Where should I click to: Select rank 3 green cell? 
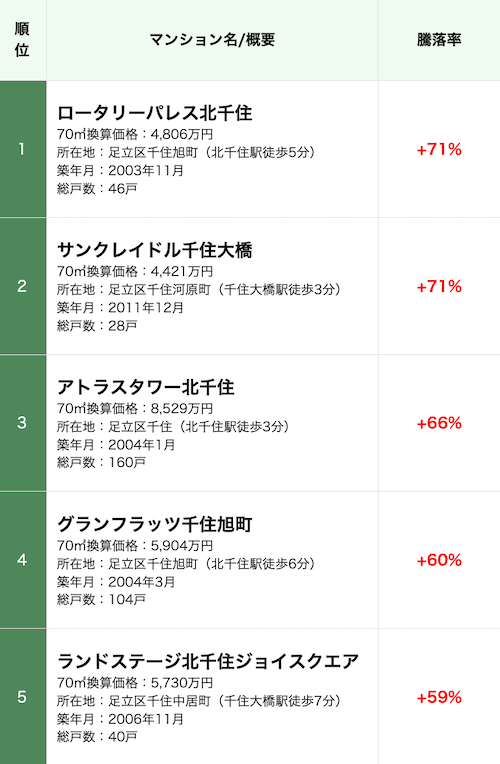click(23, 423)
